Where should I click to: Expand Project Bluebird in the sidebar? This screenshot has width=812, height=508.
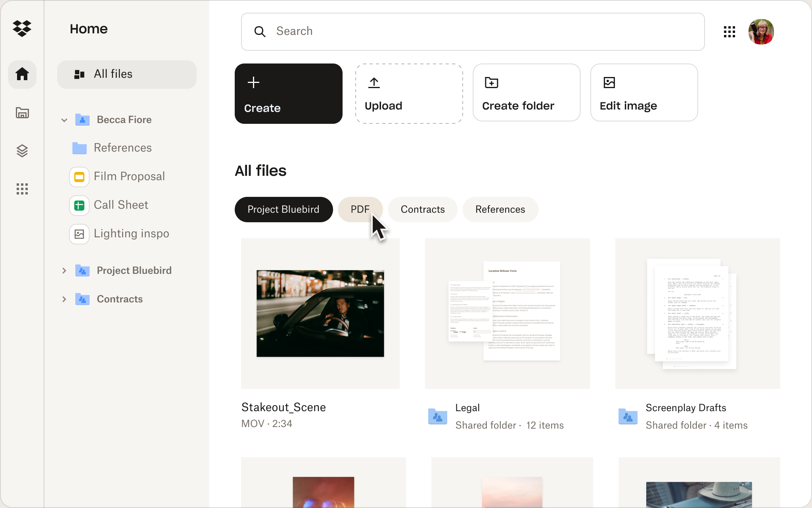(x=65, y=270)
